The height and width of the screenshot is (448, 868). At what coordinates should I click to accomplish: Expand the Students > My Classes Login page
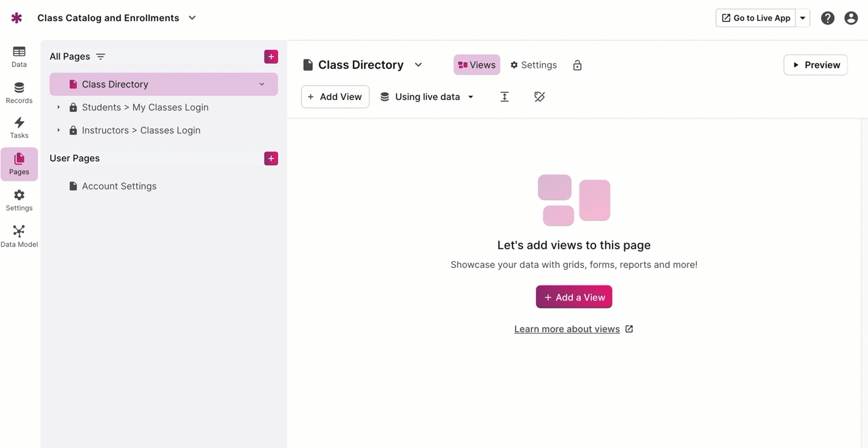(59, 107)
